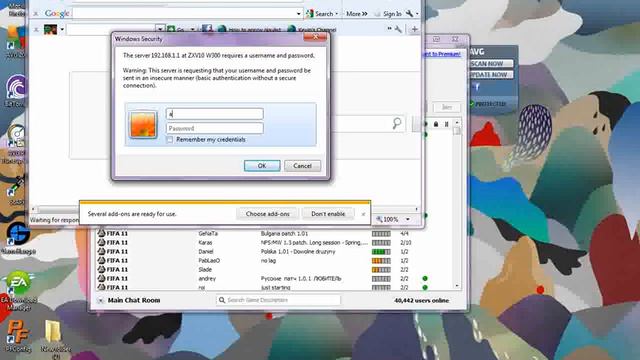Click Choose add-ons button
Image resolution: width=640 pixels, height=360 pixels.
click(267, 214)
